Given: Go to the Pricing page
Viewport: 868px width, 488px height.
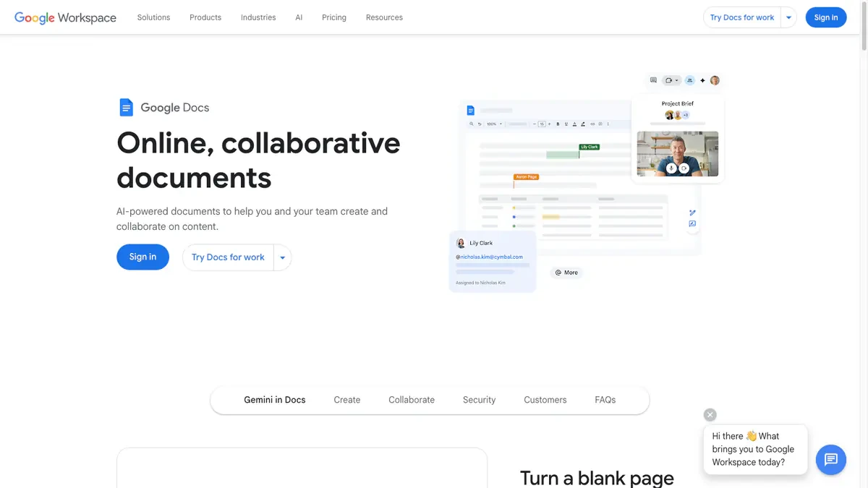Looking at the screenshot, I should click(x=334, y=17).
